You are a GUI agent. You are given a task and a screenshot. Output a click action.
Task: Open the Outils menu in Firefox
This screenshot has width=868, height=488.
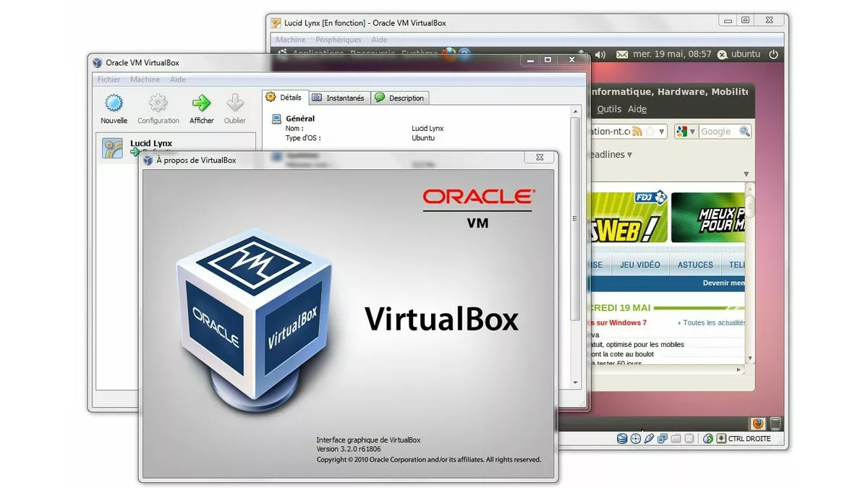pos(609,109)
